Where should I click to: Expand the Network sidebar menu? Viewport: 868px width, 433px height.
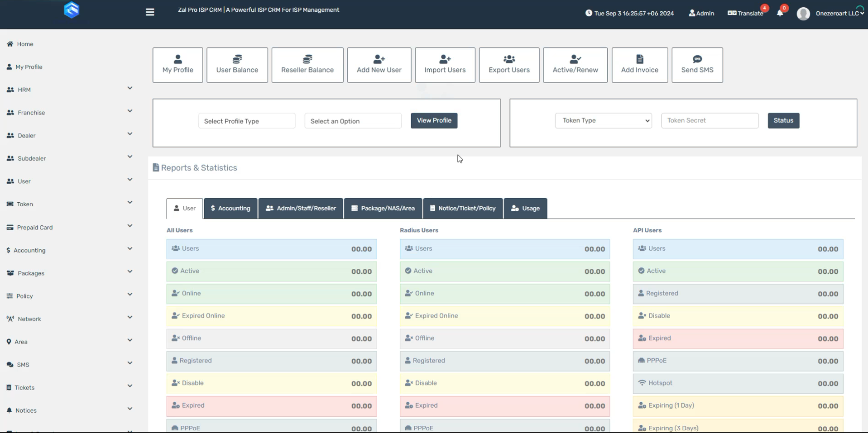[69, 319]
